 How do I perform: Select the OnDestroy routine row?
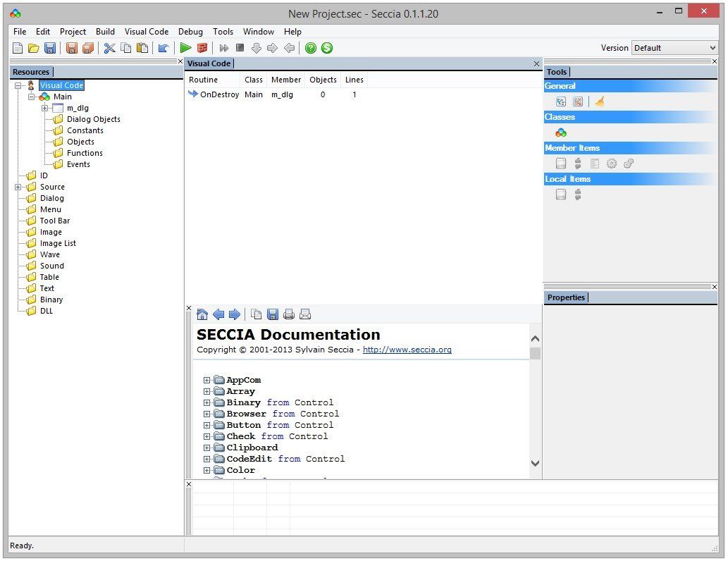click(x=277, y=94)
